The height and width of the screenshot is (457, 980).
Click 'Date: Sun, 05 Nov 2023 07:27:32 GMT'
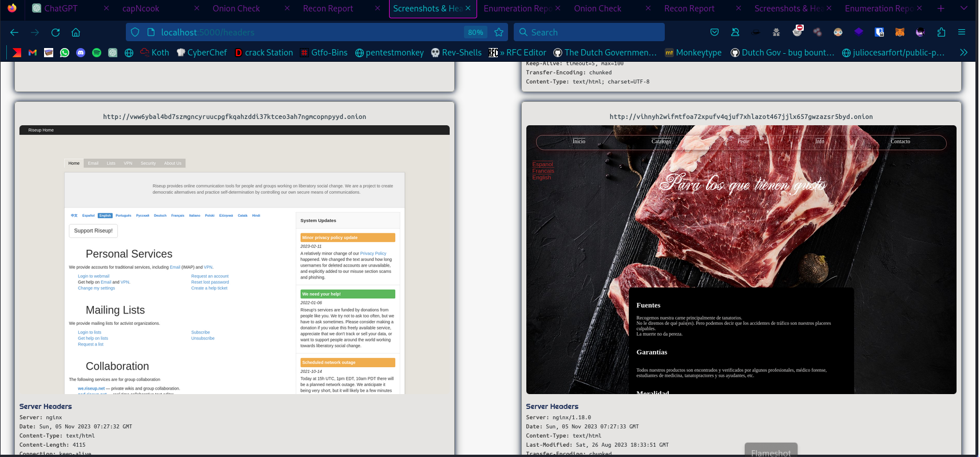tap(76, 427)
